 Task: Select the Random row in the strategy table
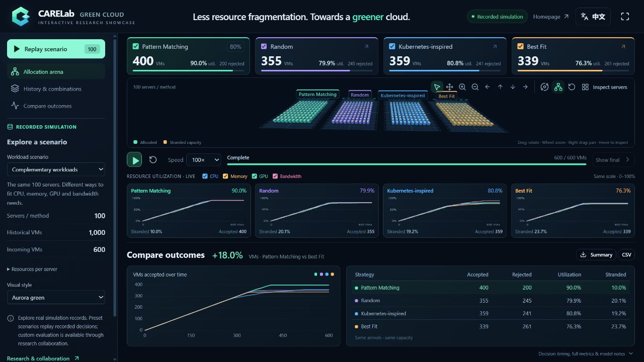pyautogui.click(x=490, y=301)
